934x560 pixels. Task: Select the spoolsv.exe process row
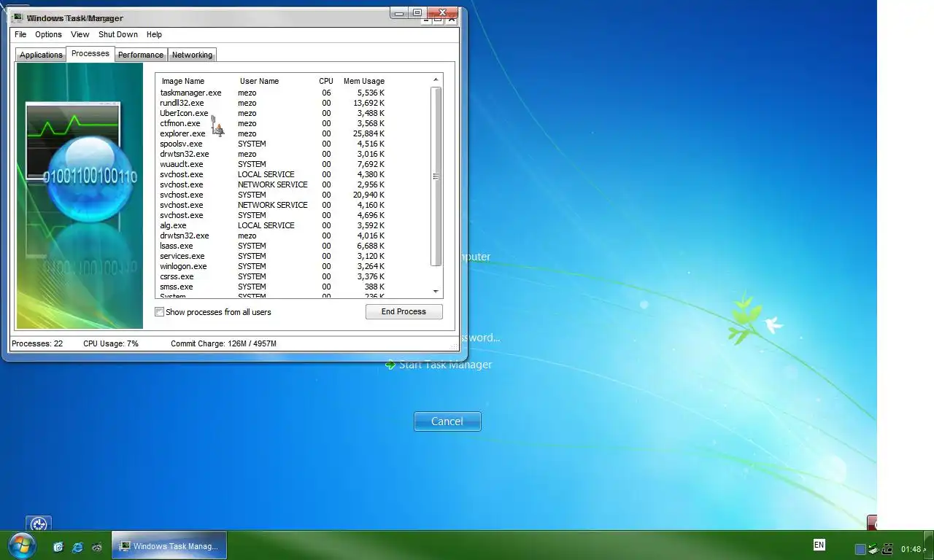272,144
